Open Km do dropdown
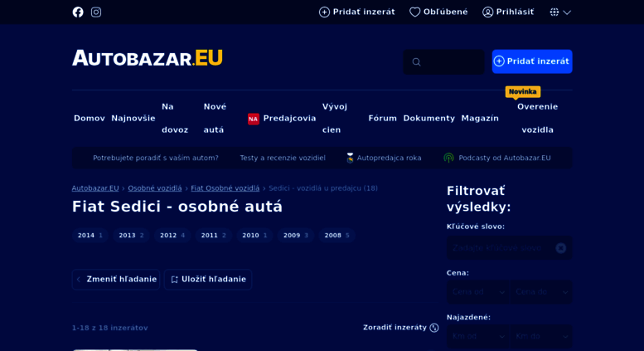This screenshot has width=644, height=351. (x=541, y=337)
